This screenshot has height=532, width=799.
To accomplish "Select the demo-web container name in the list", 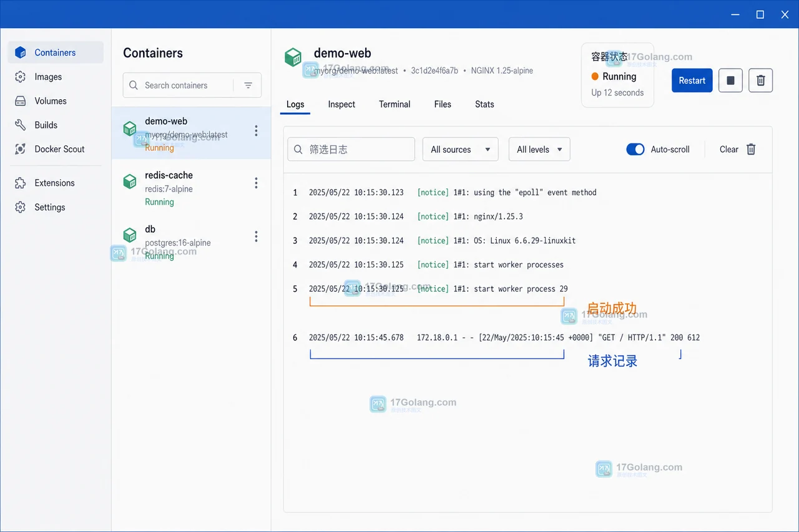I will click(166, 122).
